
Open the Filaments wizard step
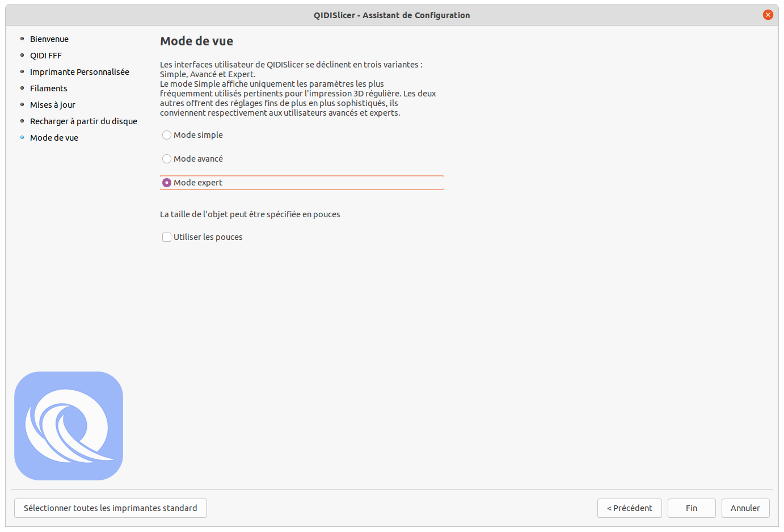click(x=49, y=88)
